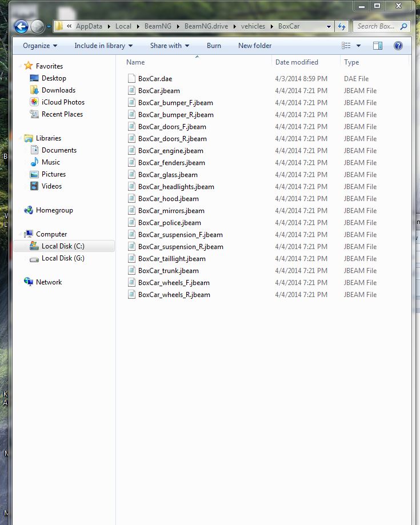The height and width of the screenshot is (525, 420).
Task: Sort by the Date modified column header
Action: pos(297,62)
